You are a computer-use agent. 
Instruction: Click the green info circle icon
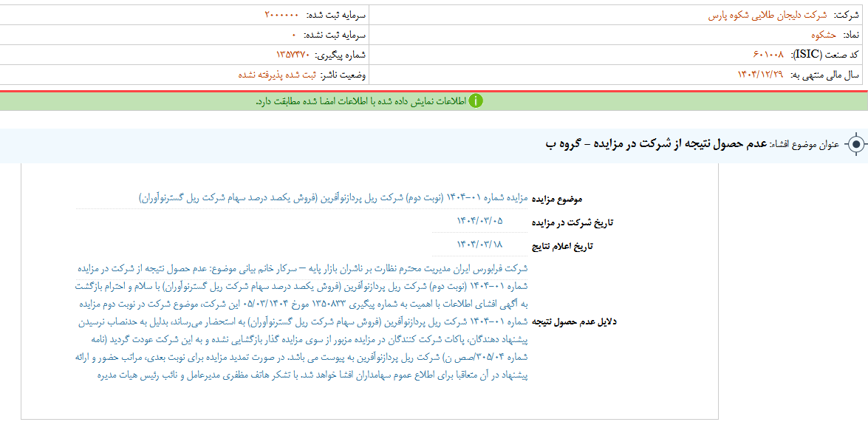click(476, 101)
